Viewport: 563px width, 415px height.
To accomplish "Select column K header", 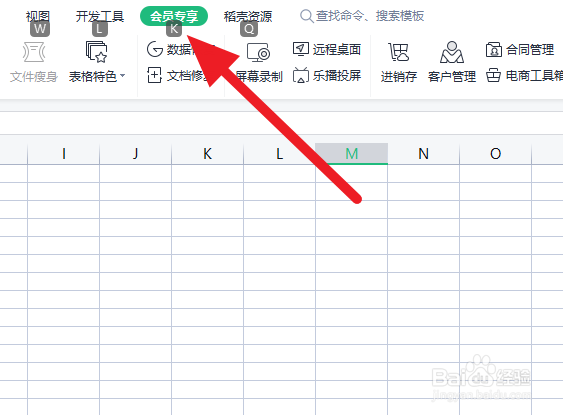I will coord(208,154).
